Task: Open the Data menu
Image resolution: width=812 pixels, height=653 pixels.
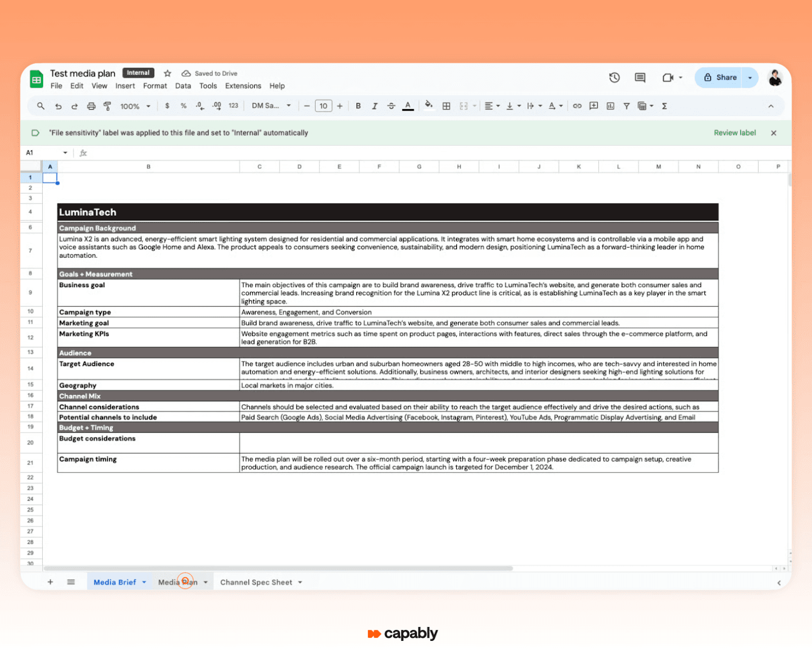Action: pos(183,86)
